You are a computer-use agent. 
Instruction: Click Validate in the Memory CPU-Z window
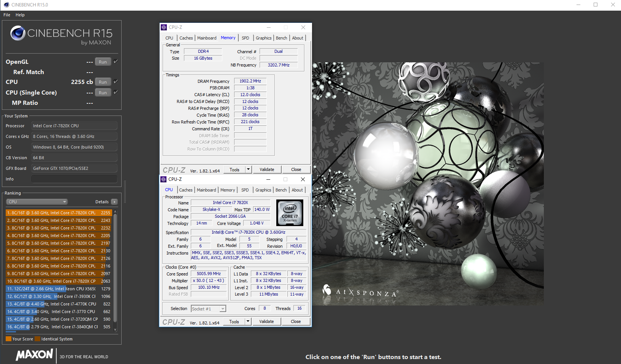tap(267, 169)
